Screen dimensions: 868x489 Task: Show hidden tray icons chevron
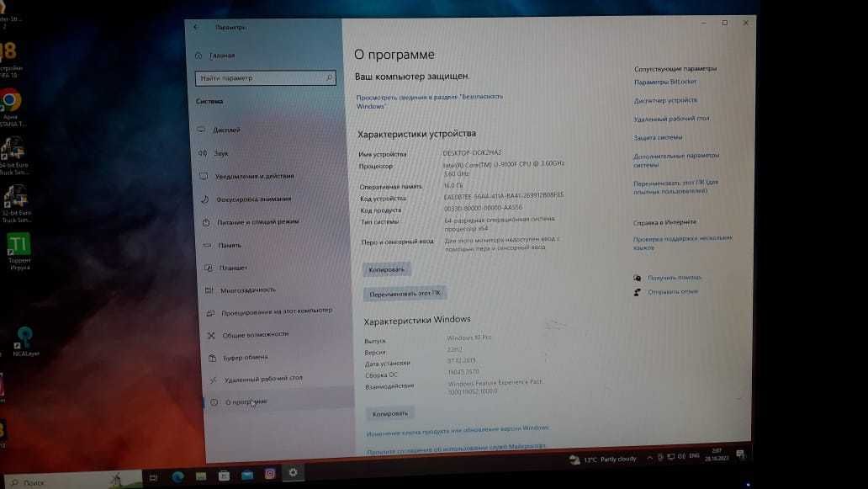(x=650, y=459)
